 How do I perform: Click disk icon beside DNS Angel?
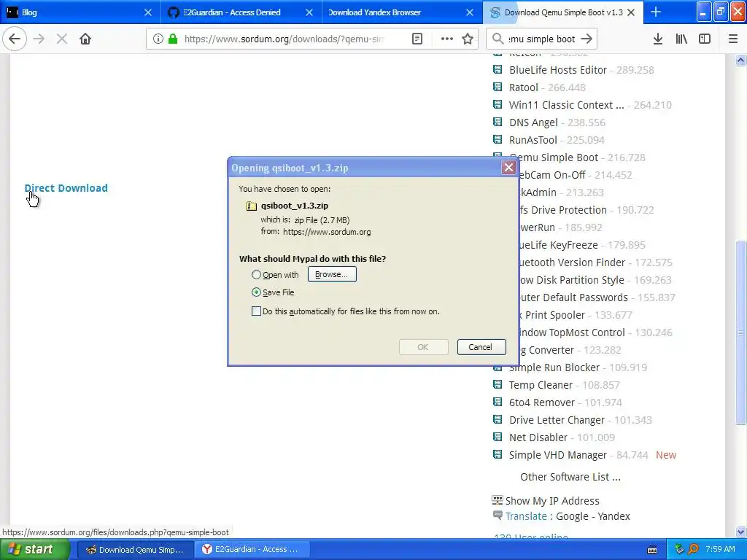point(498,122)
